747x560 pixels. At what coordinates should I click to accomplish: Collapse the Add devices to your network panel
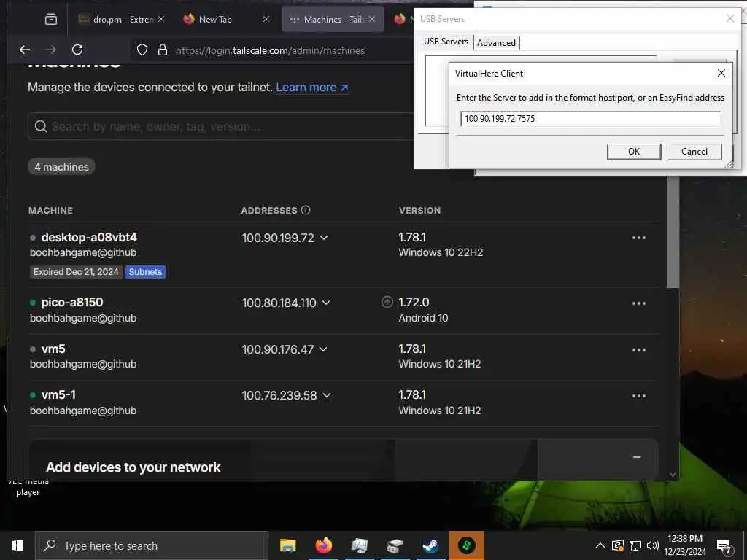coord(636,457)
